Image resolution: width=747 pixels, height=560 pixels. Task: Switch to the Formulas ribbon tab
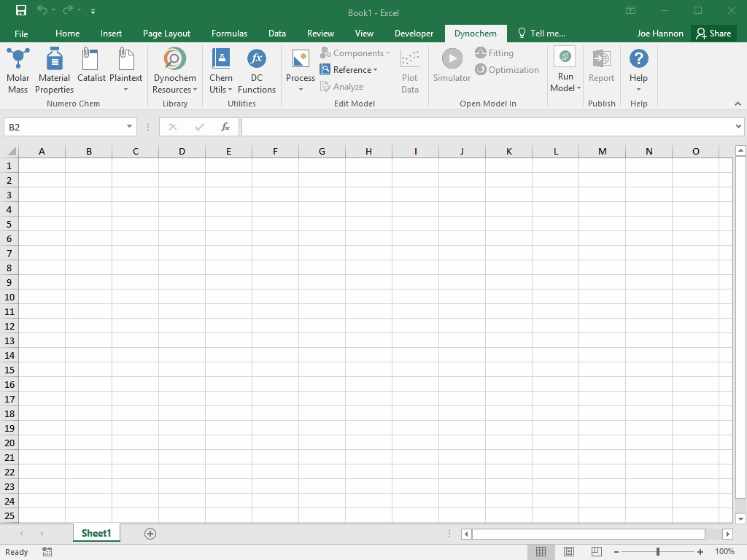click(x=229, y=33)
